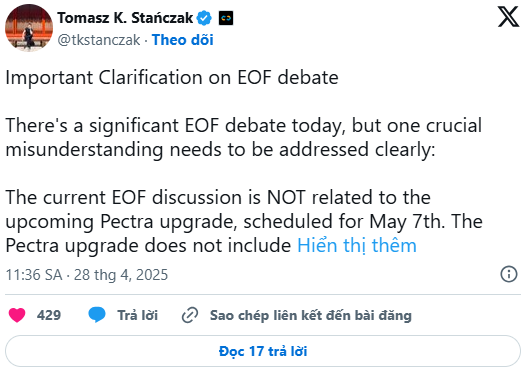Click the significant EOF debate today paragraph
Image resolution: width=528 pixels, height=373 pixels.
[x=244, y=137]
